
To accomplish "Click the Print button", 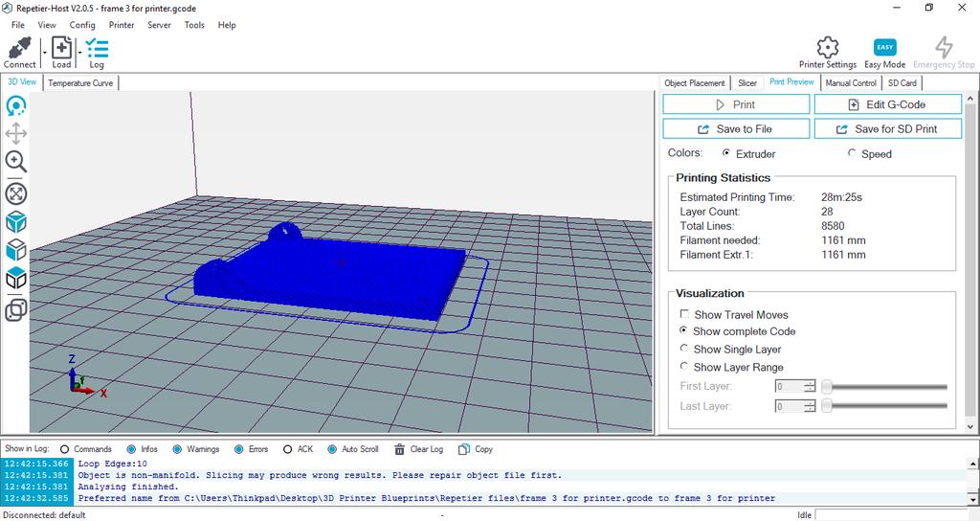I will tap(736, 104).
